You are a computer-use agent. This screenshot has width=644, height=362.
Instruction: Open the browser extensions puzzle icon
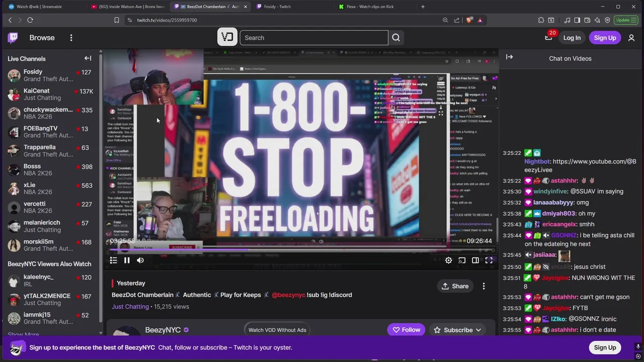click(541, 20)
